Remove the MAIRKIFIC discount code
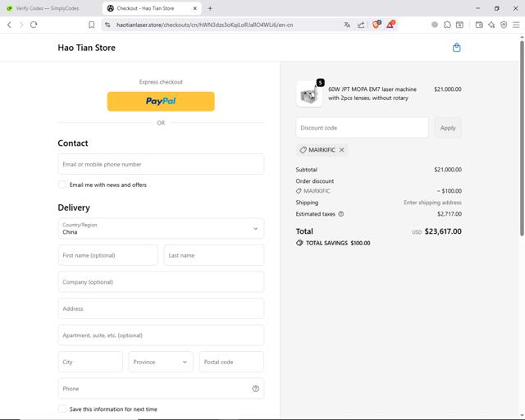The height and width of the screenshot is (420, 525). (342, 150)
